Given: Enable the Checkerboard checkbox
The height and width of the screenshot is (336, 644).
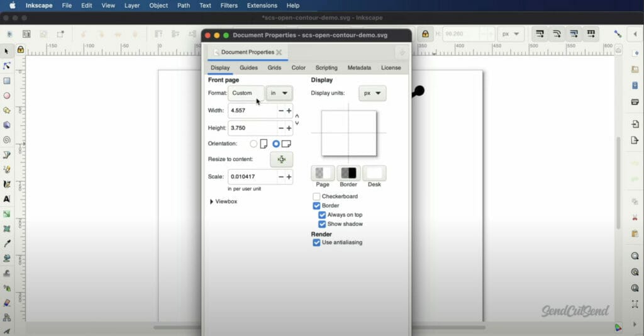Looking at the screenshot, I should coord(317,196).
